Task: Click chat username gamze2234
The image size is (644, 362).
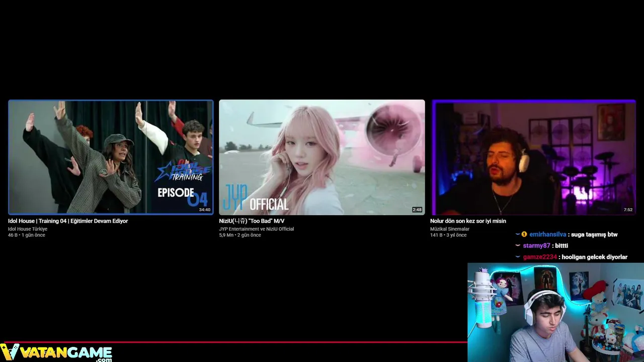Action: (540, 257)
